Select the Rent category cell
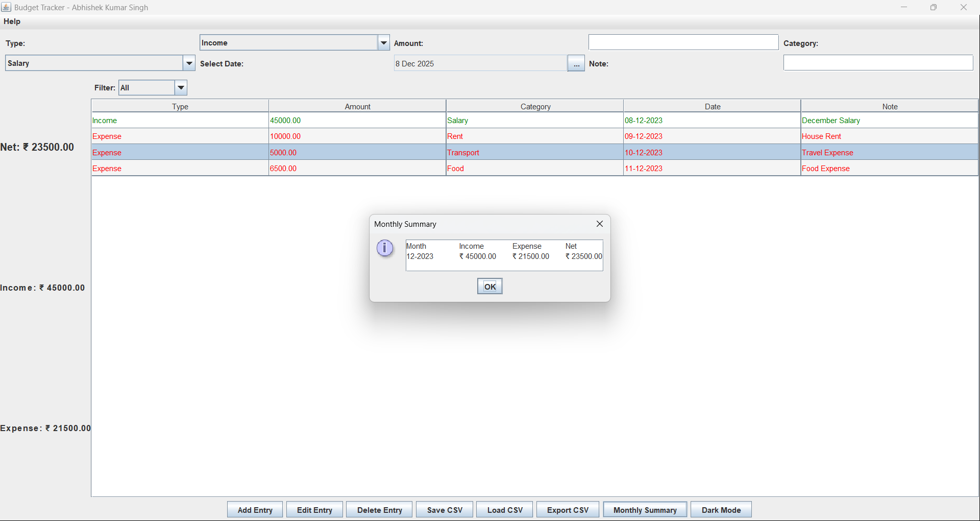Image resolution: width=980 pixels, height=521 pixels. click(x=535, y=136)
